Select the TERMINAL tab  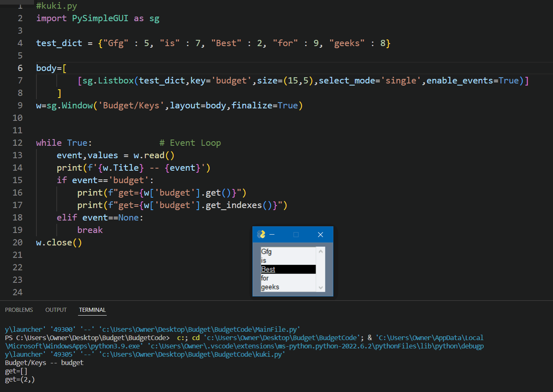(92, 310)
